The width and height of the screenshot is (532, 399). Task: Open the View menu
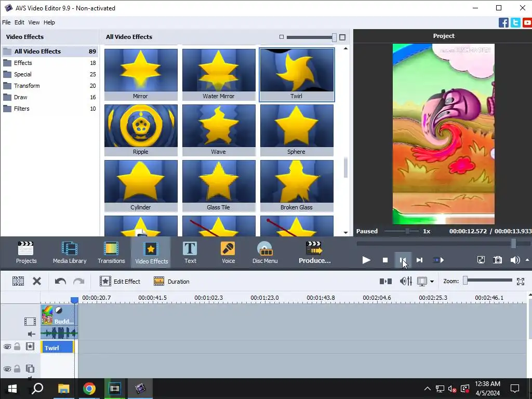[x=34, y=22]
